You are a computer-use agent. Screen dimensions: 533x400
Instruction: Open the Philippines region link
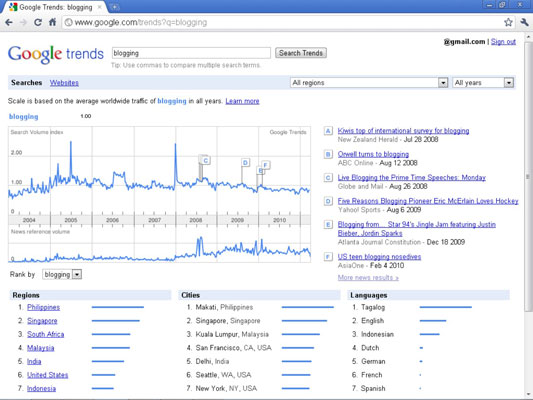[x=44, y=307]
